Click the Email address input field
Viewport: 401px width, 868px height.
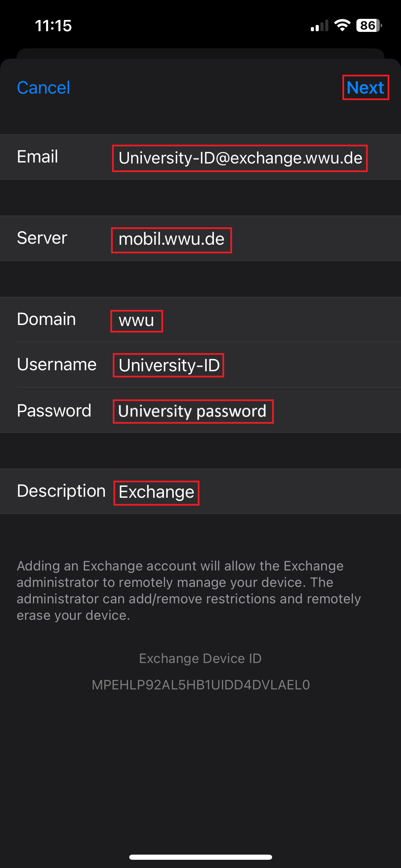click(240, 158)
